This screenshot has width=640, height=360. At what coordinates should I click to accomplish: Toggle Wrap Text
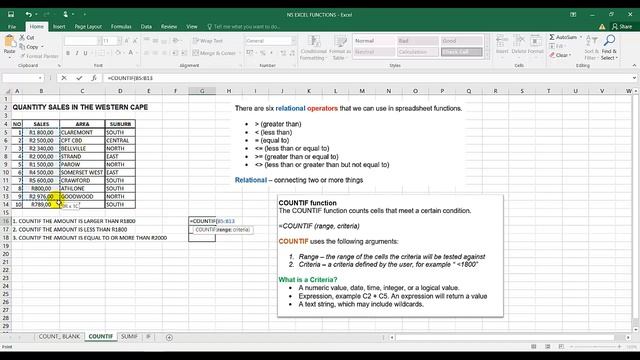click(207, 41)
